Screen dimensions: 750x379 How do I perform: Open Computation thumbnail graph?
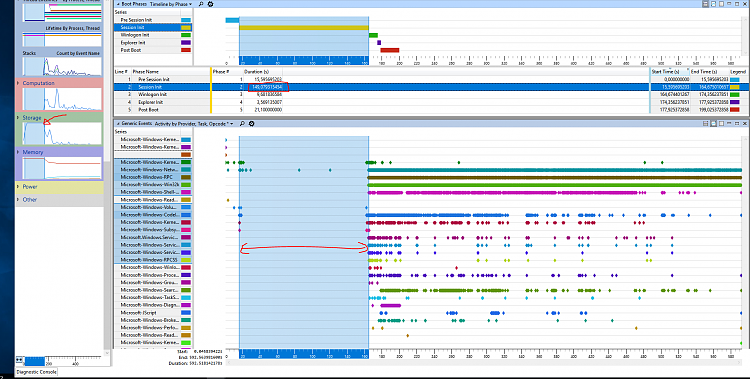pyautogui.click(x=62, y=99)
